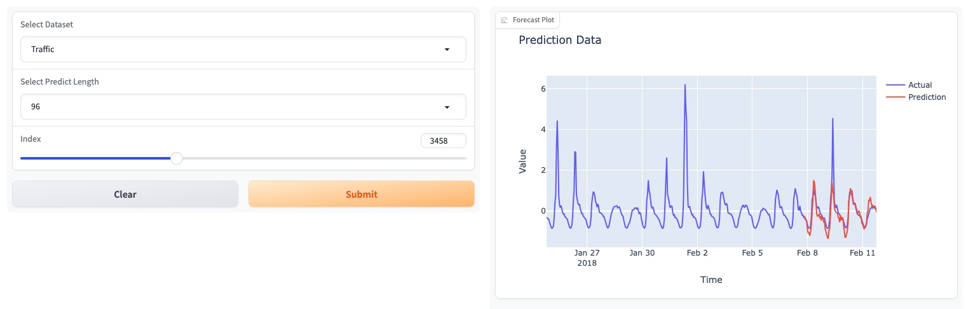Click the Prediction Data chart title
Screen dimensions: 980x309
560,40
